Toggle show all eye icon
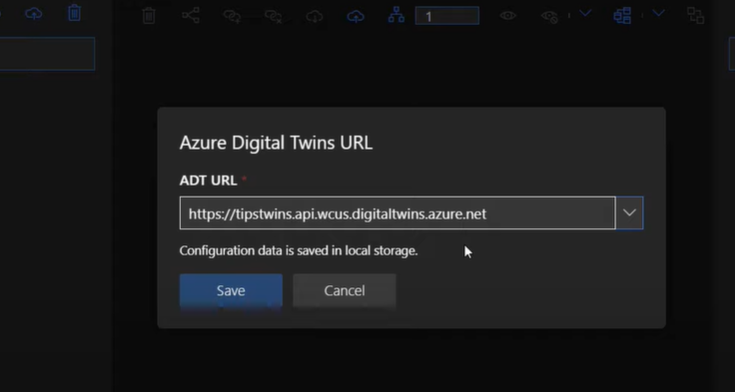The width and height of the screenshot is (735, 392). point(508,16)
